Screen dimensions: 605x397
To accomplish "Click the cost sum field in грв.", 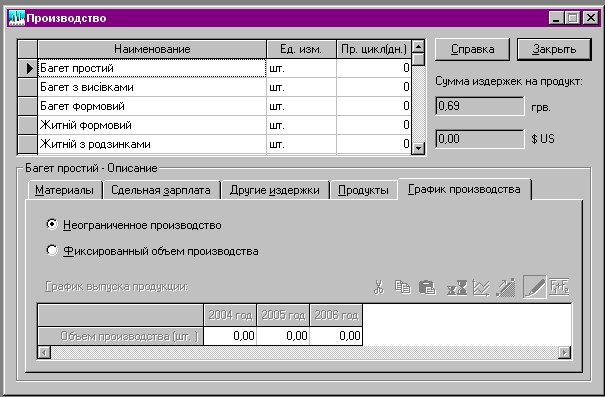I will [480, 106].
